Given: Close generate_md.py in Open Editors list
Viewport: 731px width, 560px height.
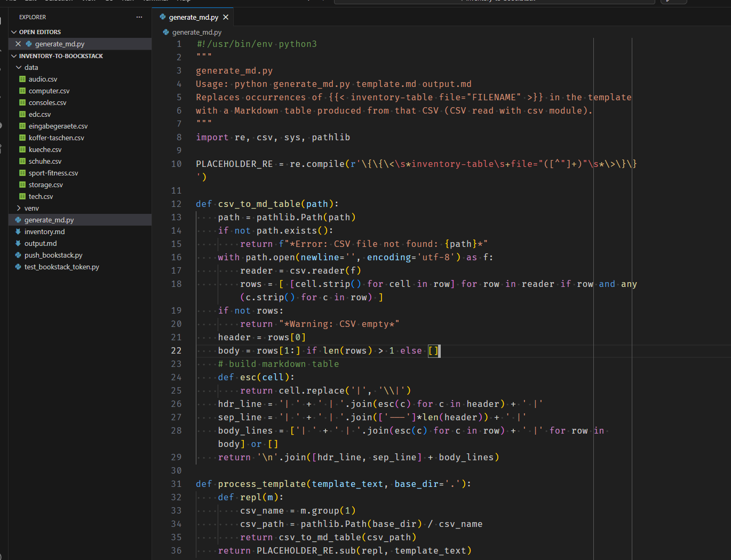Looking at the screenshot, I should tap(18, 44).
